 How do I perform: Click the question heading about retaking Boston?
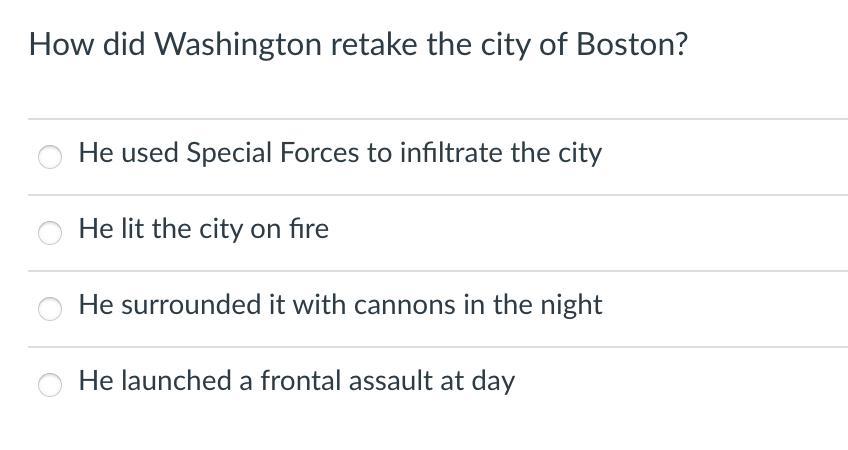coord(358,44)
